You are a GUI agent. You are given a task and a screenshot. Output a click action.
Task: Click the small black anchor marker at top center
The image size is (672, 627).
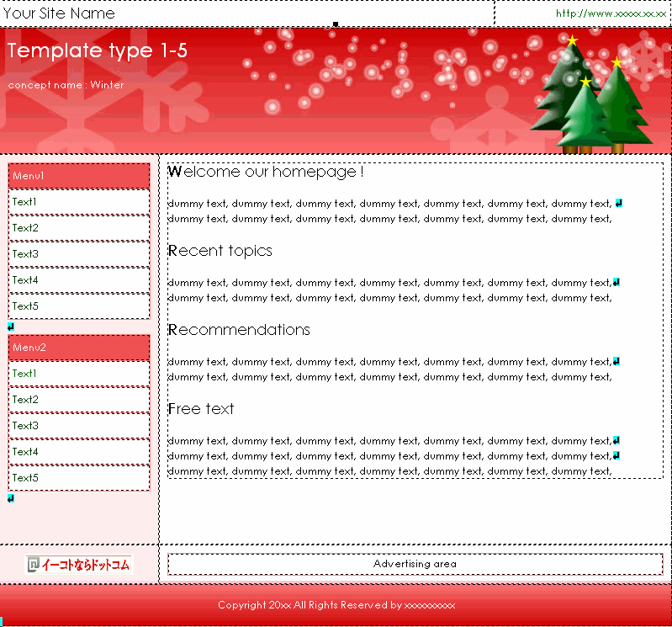click(336, 24)
